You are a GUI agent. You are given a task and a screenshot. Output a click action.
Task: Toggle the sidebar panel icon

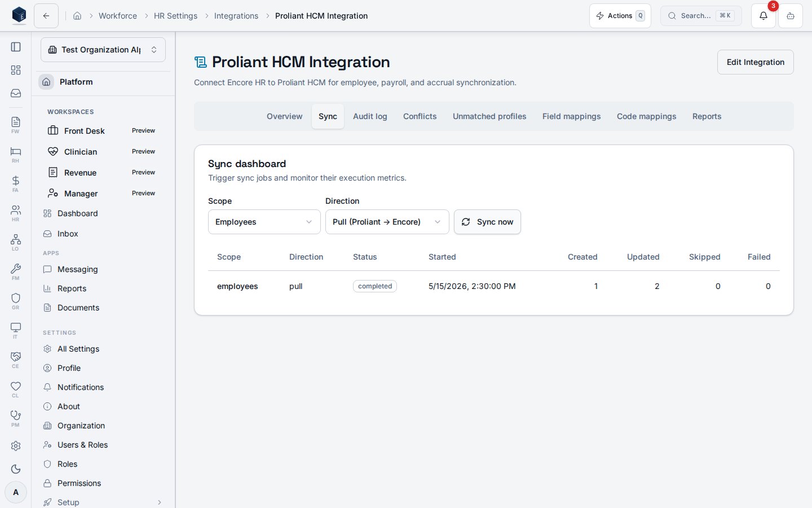click(x=16, y=47)
